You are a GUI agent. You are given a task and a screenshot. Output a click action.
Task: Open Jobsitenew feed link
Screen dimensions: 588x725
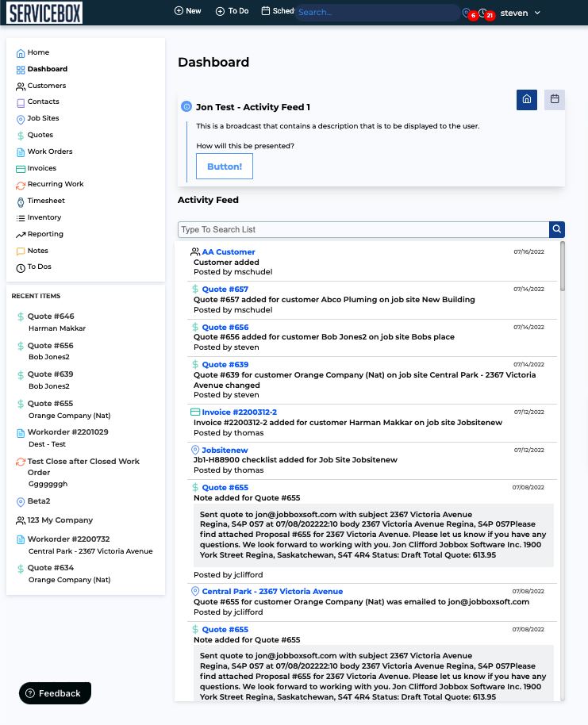point(225,450)
